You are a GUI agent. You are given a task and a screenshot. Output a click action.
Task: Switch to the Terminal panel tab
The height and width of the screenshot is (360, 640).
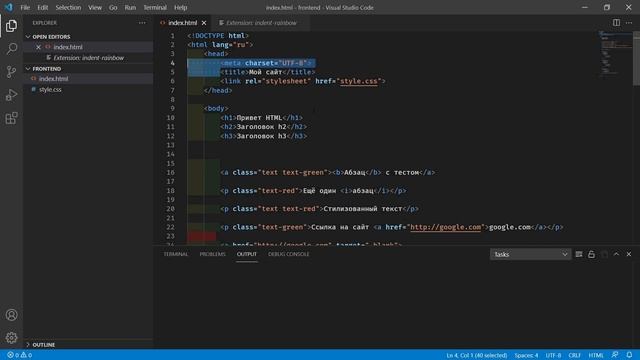pos(176,254)
